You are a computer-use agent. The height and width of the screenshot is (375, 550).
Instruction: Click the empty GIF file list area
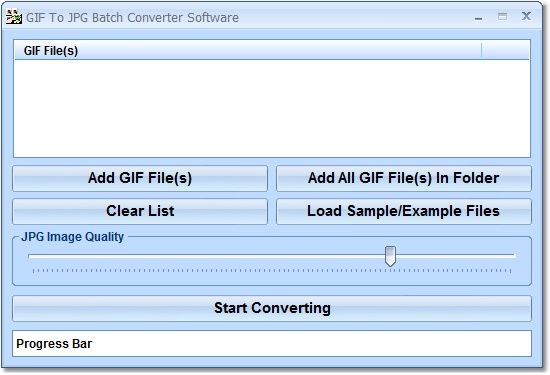272,108
